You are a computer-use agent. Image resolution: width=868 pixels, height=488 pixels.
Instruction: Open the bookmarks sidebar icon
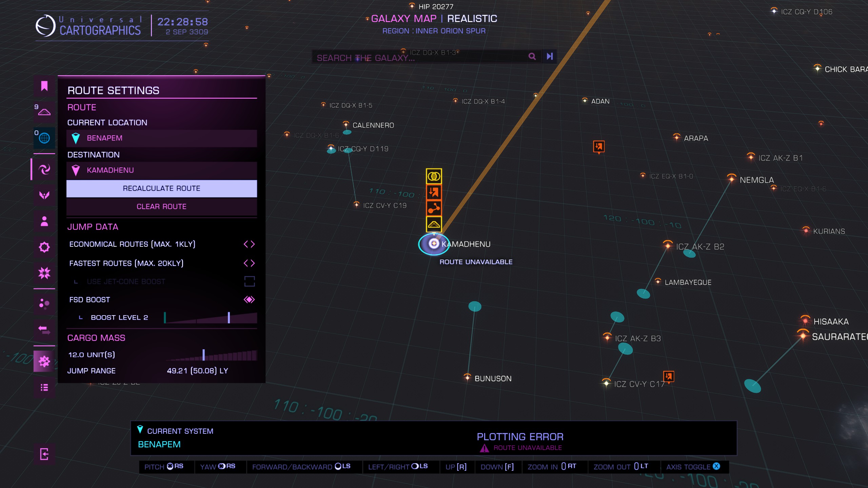click(44, 86)
